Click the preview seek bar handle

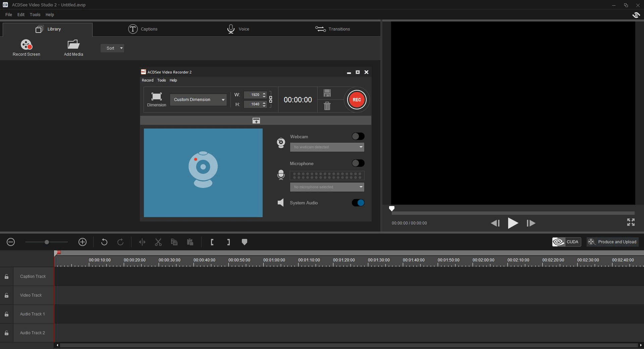coord(391,209)
